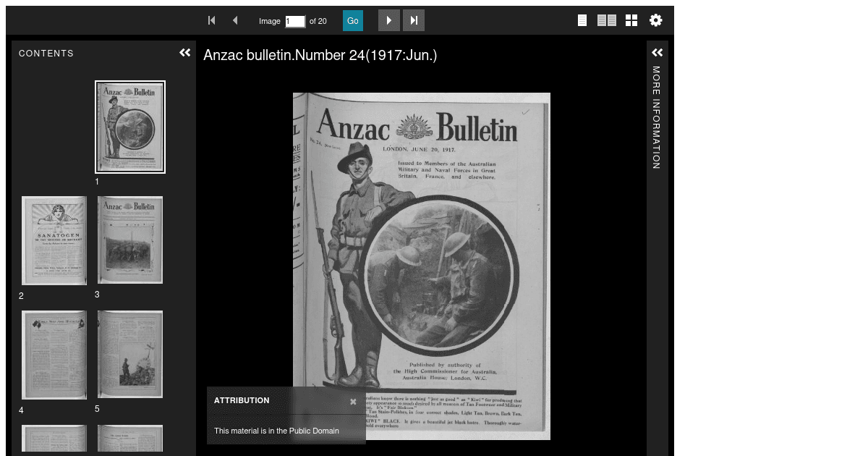Click the image number input field
868x456 pixels.
pos(295,22)
